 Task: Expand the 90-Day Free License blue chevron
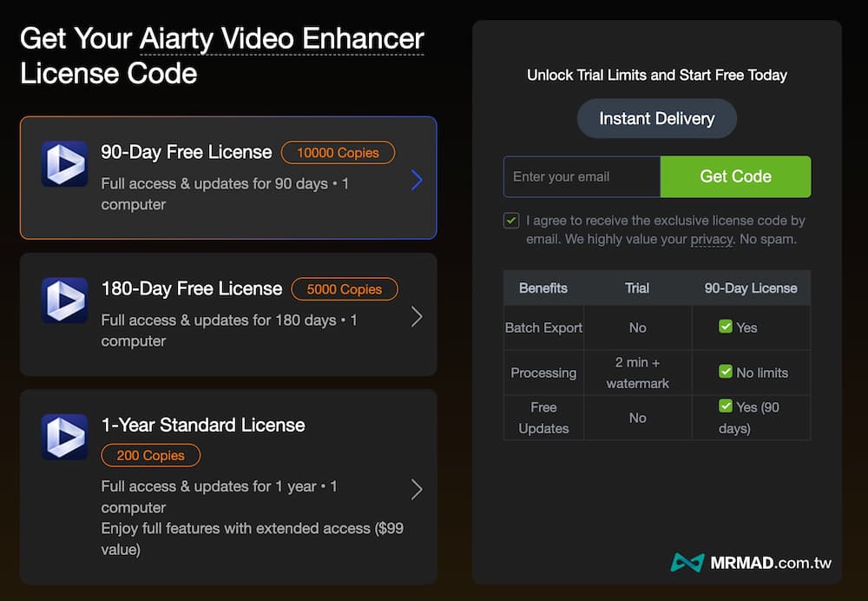tap(417, 179)
